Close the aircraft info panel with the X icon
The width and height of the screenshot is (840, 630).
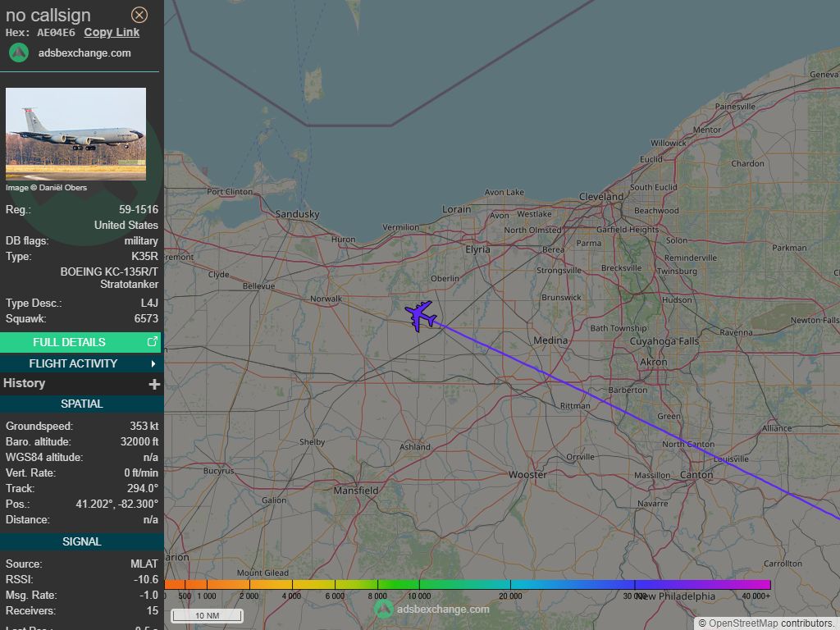(x=139, y=15)
